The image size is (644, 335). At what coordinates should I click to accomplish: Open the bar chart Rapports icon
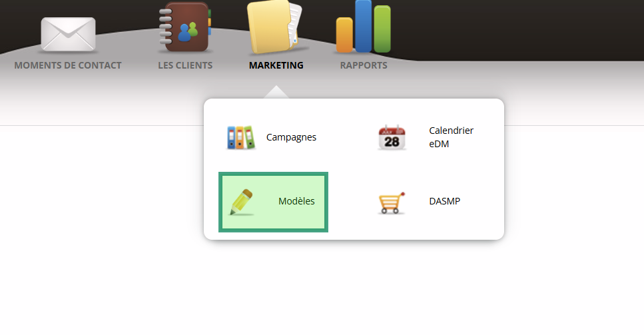tap(363, 27)
